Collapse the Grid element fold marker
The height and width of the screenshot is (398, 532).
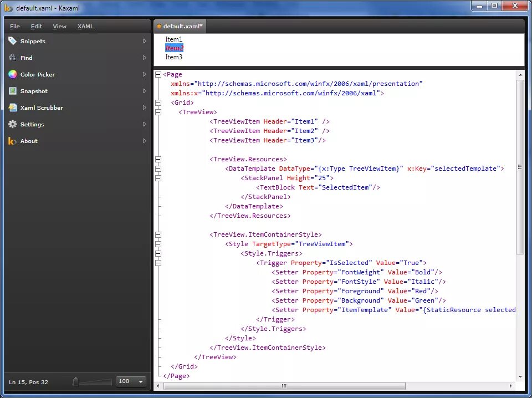(x=158, y=103)
